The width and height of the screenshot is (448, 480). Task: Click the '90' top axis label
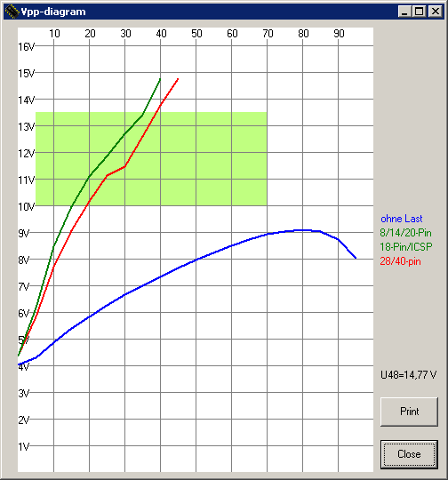(339, 34)
